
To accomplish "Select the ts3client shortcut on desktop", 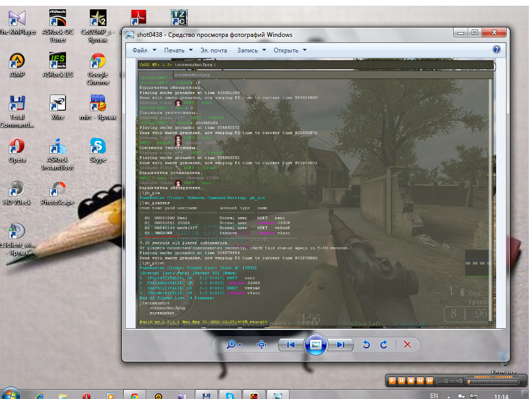I will (x=17, y=240).
